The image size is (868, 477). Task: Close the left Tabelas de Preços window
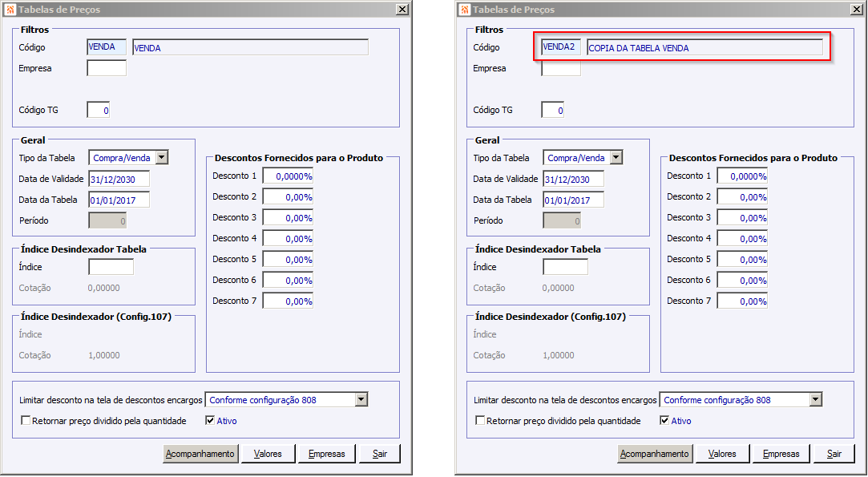click(x=402, y=10)
